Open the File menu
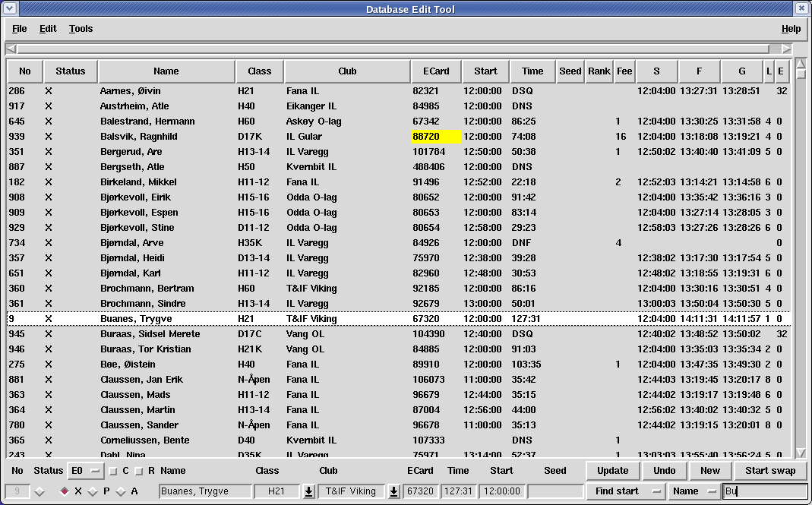This screenshot has width=812, height=505. (x=20, y=29)
